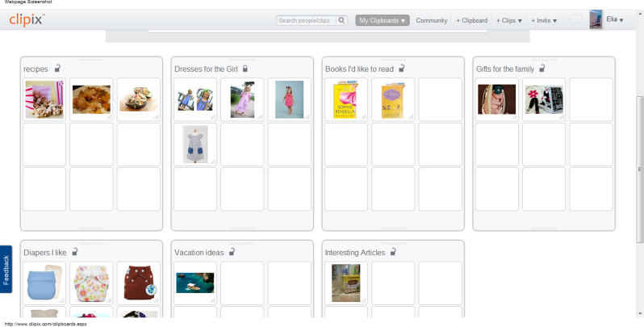Image resolution: width=644 pixels, height=327 pixels.
Task: Toggle the recipes clipboard privacy lock
Action: click(x=57, y=68)
